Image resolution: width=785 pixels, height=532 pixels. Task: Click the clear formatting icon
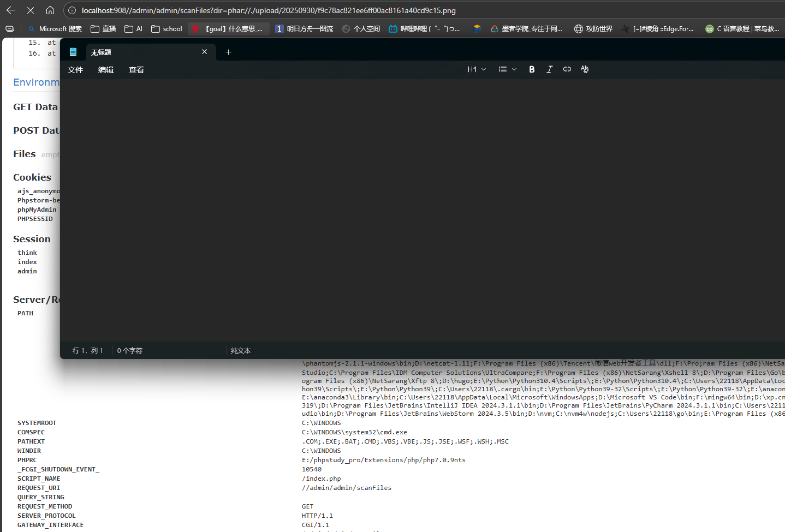pyautogui.click(x=585, y=69)
